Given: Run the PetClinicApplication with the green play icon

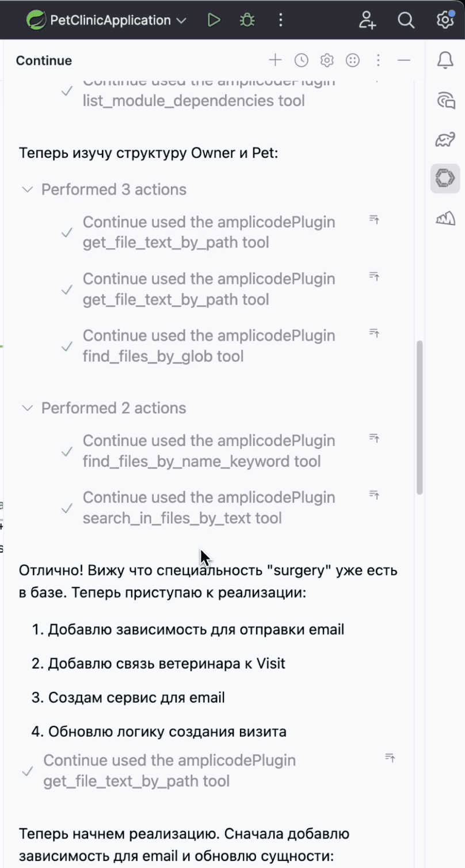Looking at the screenshot, I should click(x=214, y=20).
